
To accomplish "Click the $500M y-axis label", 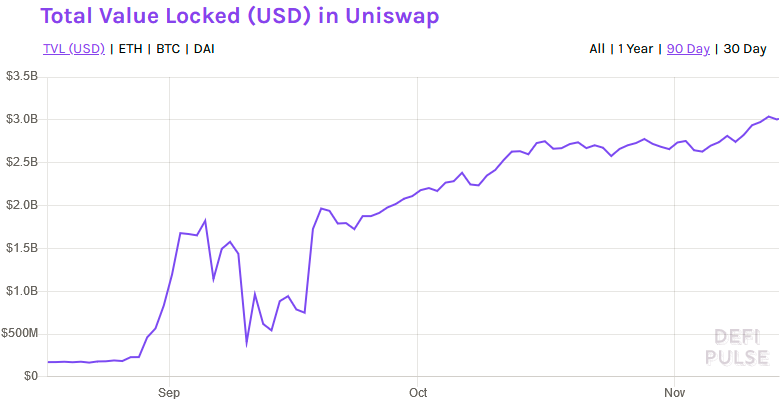I will coord(22,334).
